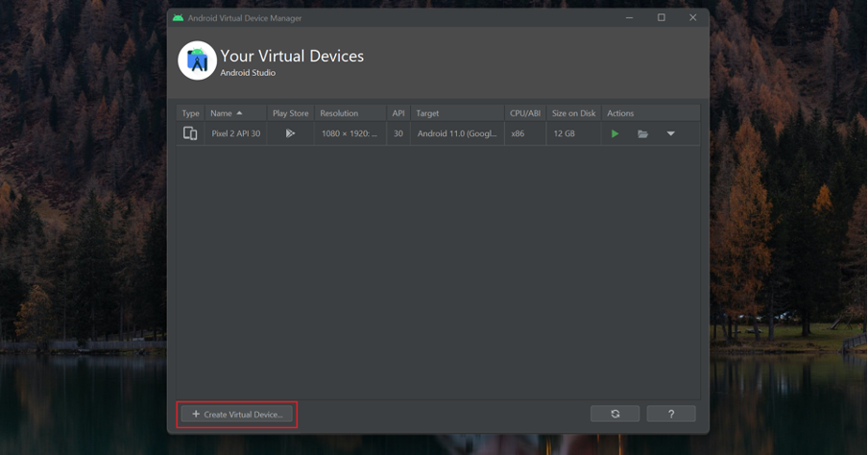Image resolution: width=868 pixels, height=455 pixels.
Task: Click the Android Studio logo icon
Action: (x=197, y=60)
